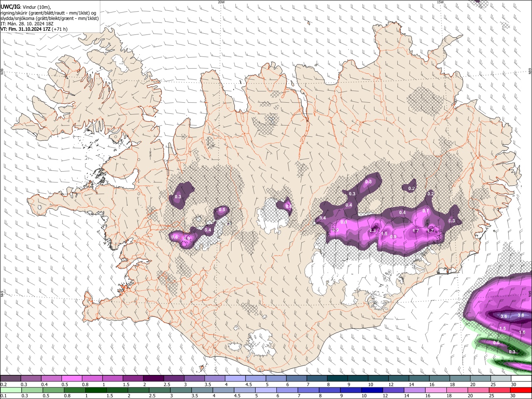
Task: Pick the snow legend swatch between 0.3 and 0.4
Action: (31, 379)
